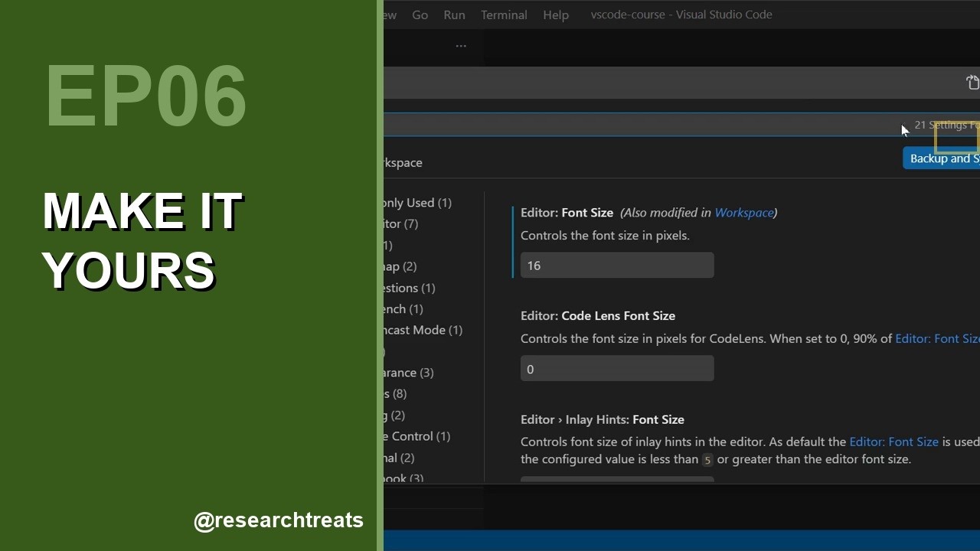This screenshot has height=551, width=980.
Task: Select the Suggestions (1) settings category
Action: point(410,288)
